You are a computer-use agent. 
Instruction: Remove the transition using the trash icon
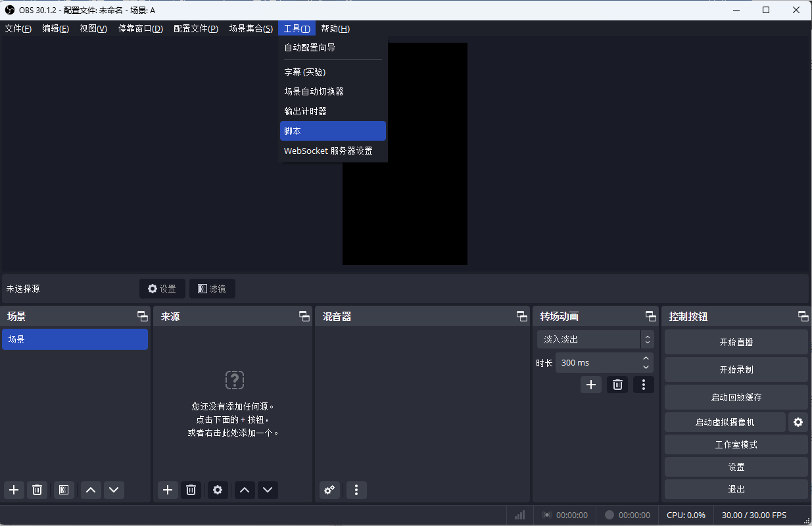coord(617,385)
